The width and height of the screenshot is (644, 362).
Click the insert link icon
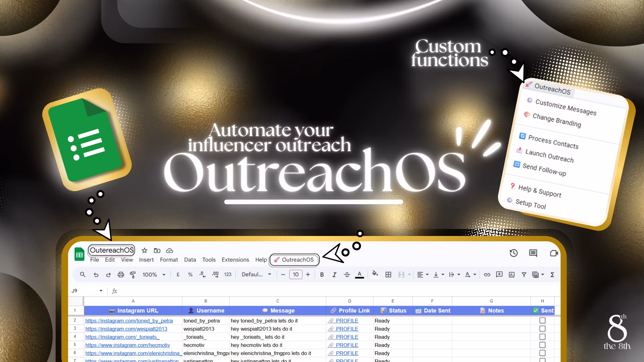point(487,275)
